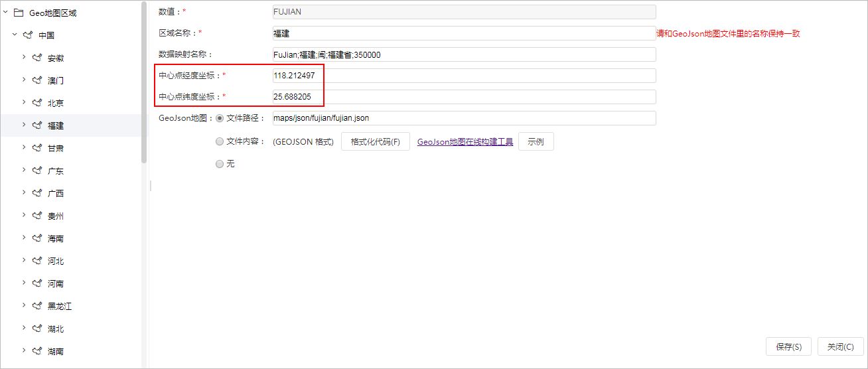Click the map icon beside 福建
The height and width of the screenshot is (369, 868).
click(37, 125)
